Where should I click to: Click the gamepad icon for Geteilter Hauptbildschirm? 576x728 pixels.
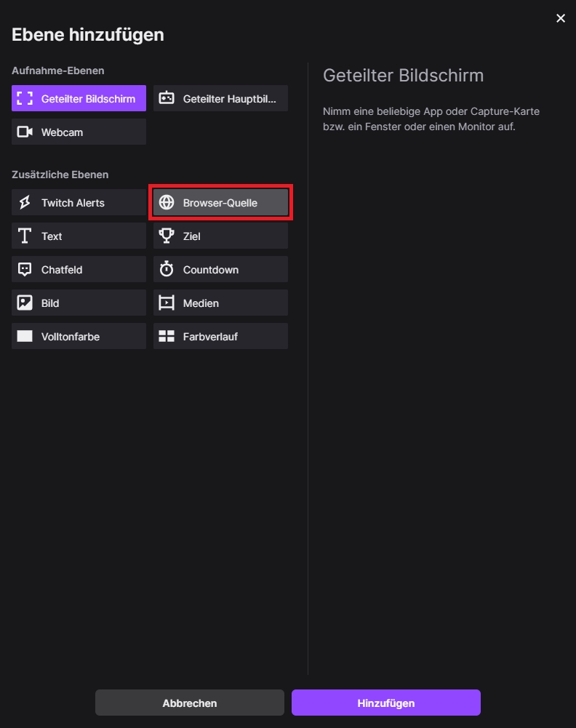coord(167,99)
